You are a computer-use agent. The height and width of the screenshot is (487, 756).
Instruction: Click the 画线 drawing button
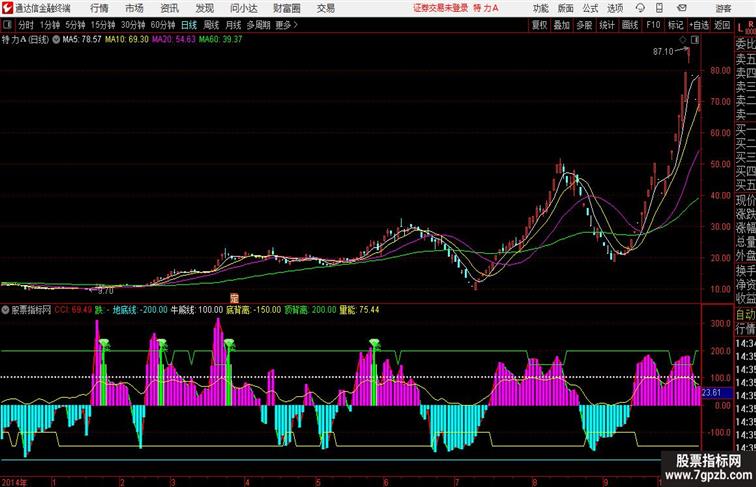coord(630,25)
